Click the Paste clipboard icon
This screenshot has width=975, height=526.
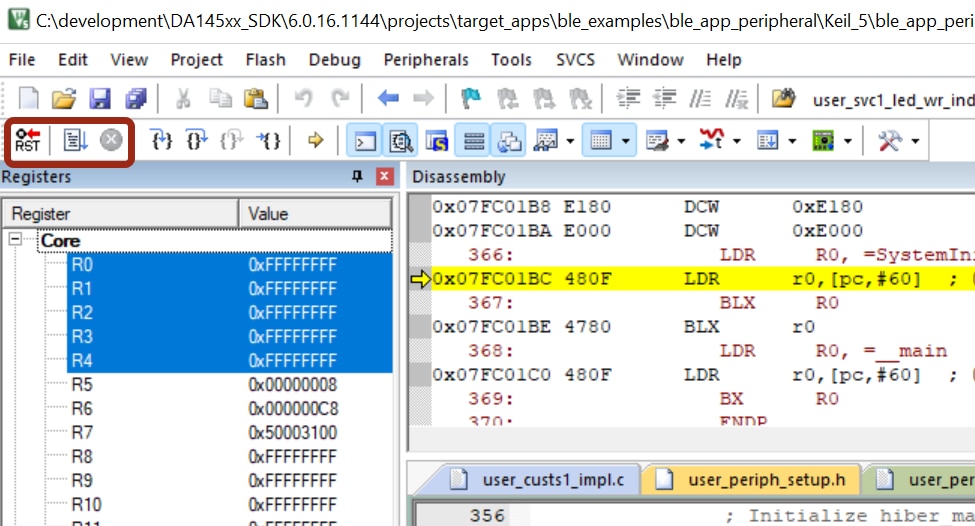(x=256, y=98)
